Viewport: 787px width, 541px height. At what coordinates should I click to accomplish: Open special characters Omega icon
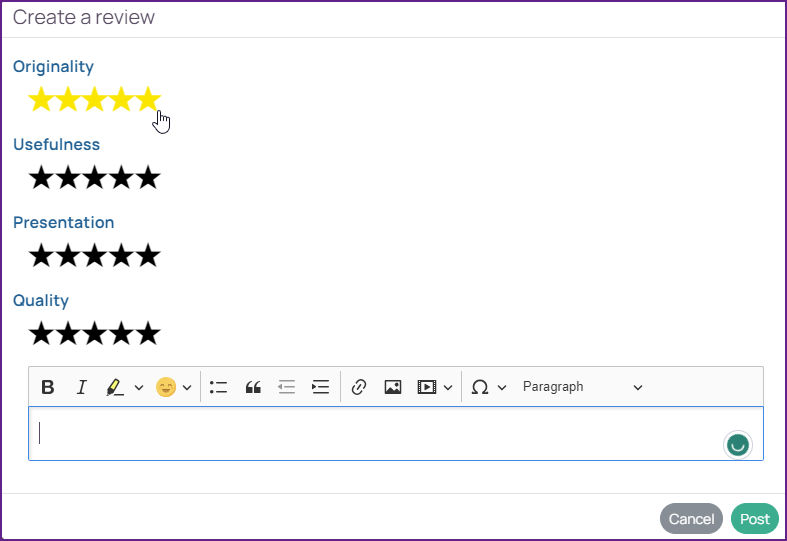pos(480,387)
